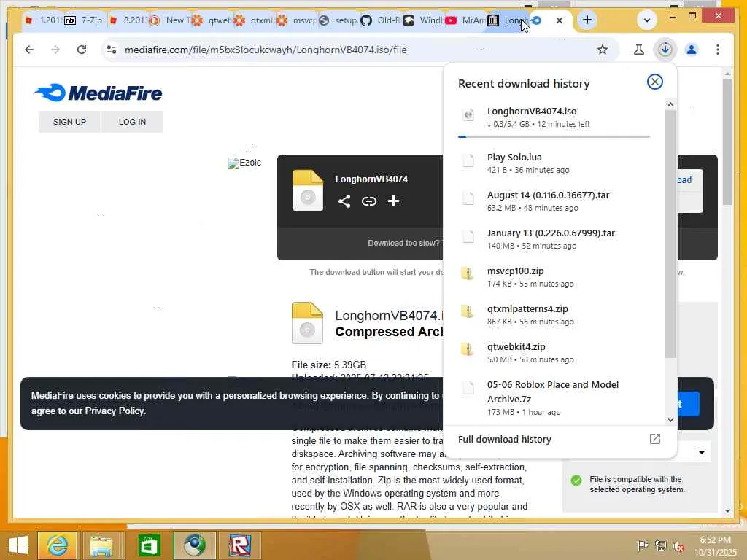Open the Chrome profile icon

coord(692,50)
